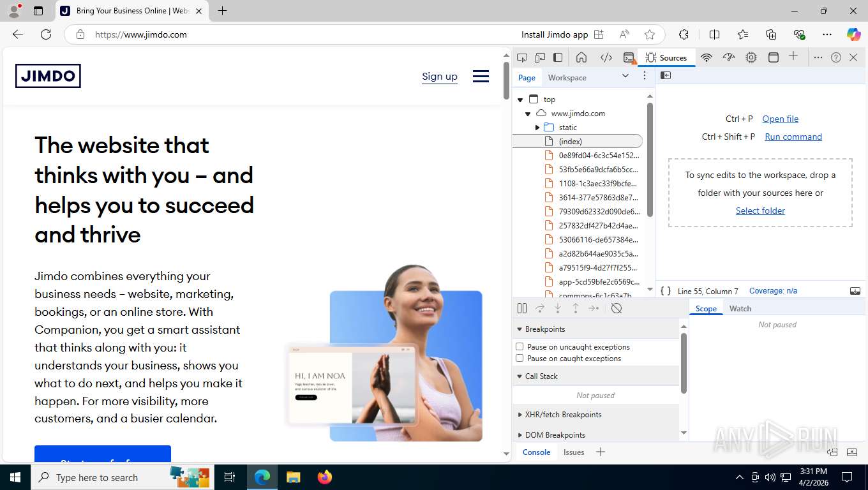Click the Select folder link
Screen dimensions: 868x490
pos(760,211)
